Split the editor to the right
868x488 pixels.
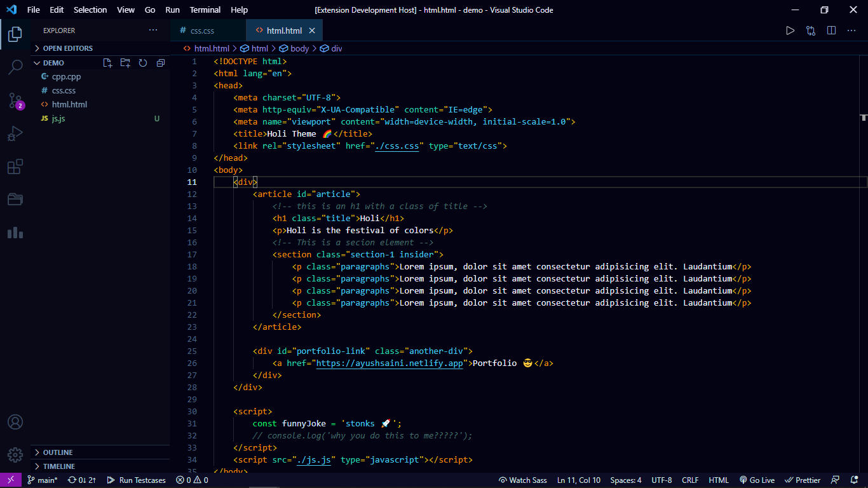(831, 30)
